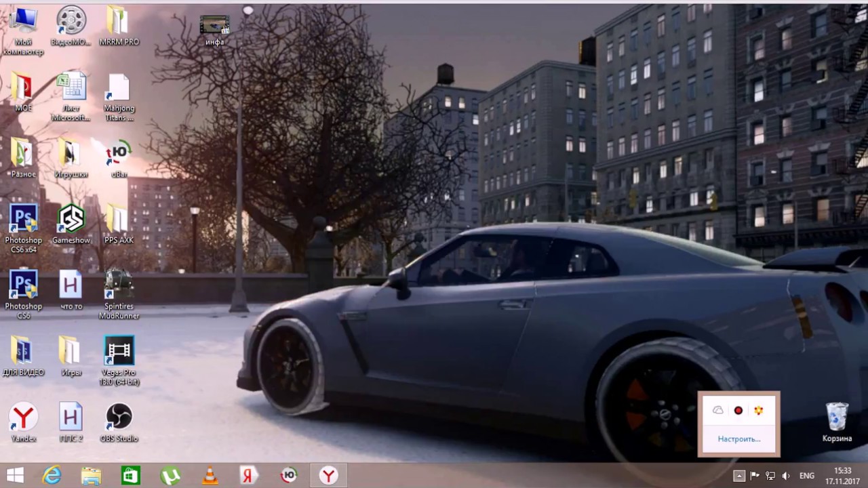Screen dimensions: 868x488
Task: Select the Игры folder on desktop
Action: click(71, 357)
